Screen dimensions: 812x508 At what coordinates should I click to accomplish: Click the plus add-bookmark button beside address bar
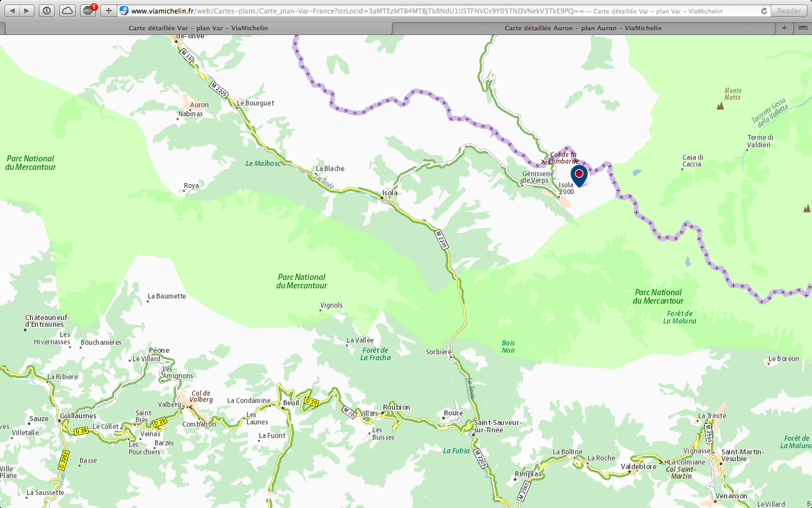(x=109, y=11)
